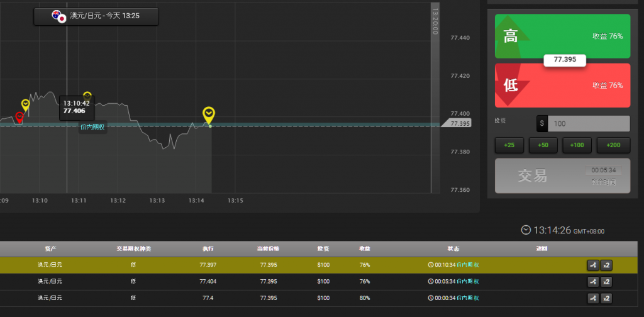Click the 交易 trade button
This screenshot has width=644, height=317.
[562, 175]
